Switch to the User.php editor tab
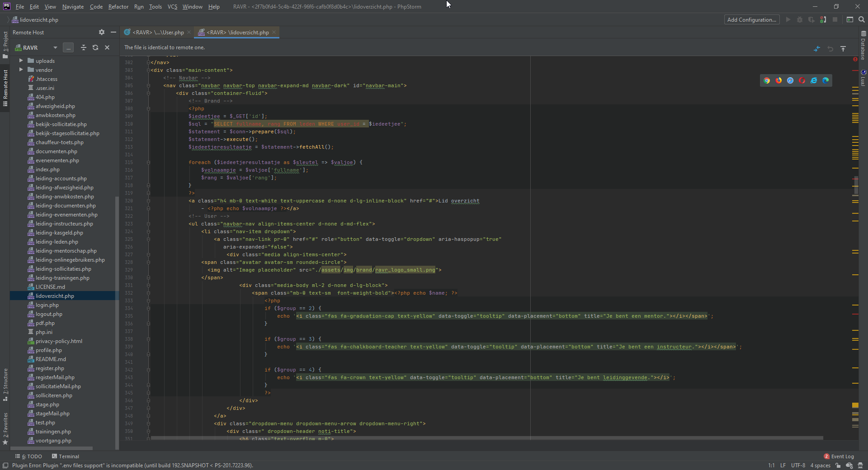 tap(158, 32)
